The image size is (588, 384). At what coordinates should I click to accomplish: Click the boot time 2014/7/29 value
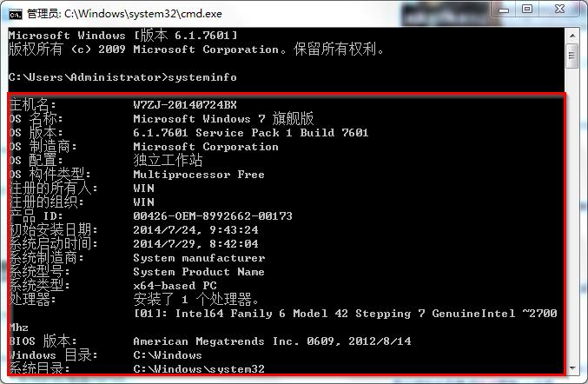pyautogui.click(x=195, y=244)
